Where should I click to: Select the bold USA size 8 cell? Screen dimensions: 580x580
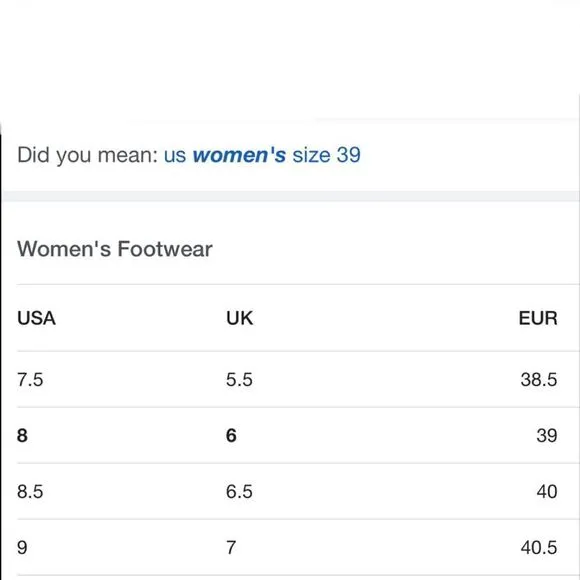point(22,435)
